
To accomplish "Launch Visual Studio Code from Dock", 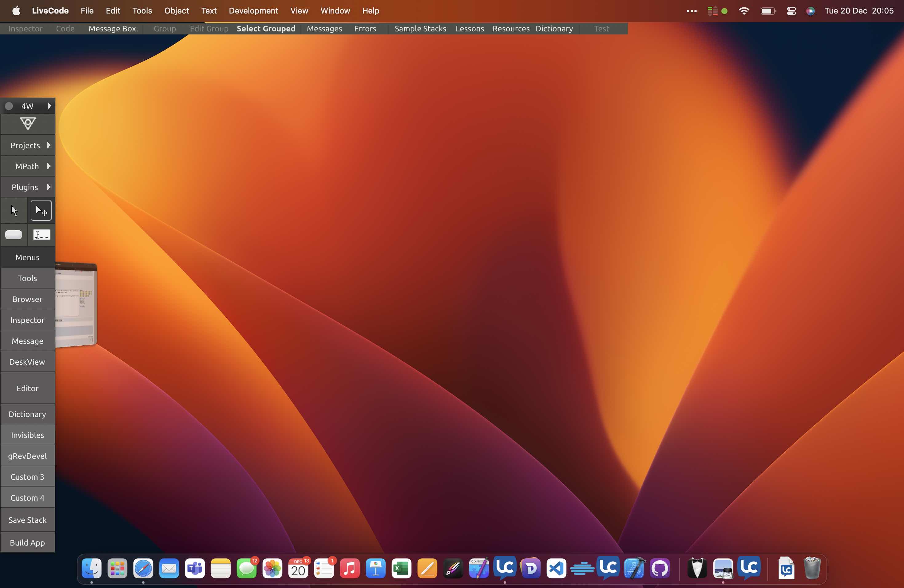I will 556,569.
